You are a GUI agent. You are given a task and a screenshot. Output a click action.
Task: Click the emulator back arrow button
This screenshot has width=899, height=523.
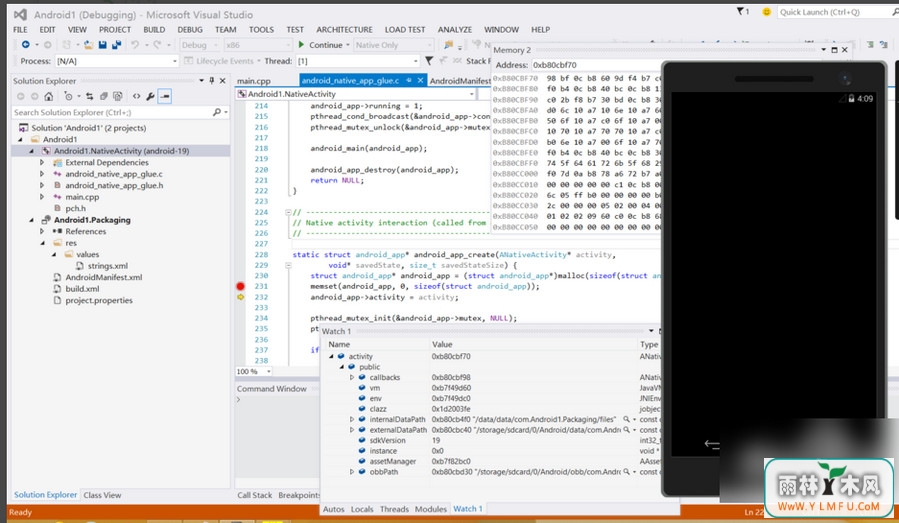[712, 444]
